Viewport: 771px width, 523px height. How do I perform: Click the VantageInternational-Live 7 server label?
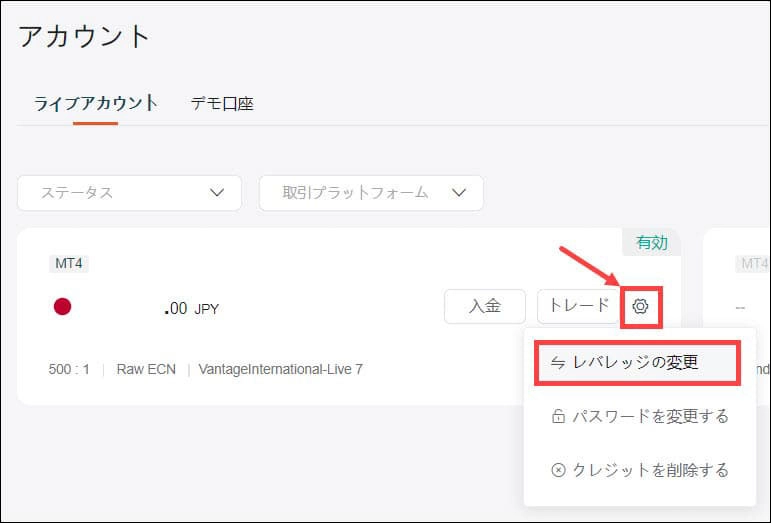tap(280, 369)
